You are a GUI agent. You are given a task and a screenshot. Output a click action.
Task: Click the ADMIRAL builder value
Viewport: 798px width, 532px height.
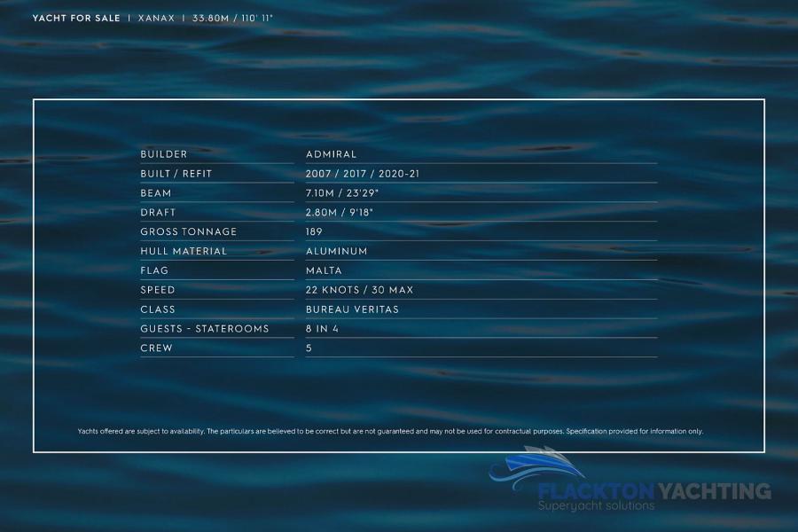331,154
